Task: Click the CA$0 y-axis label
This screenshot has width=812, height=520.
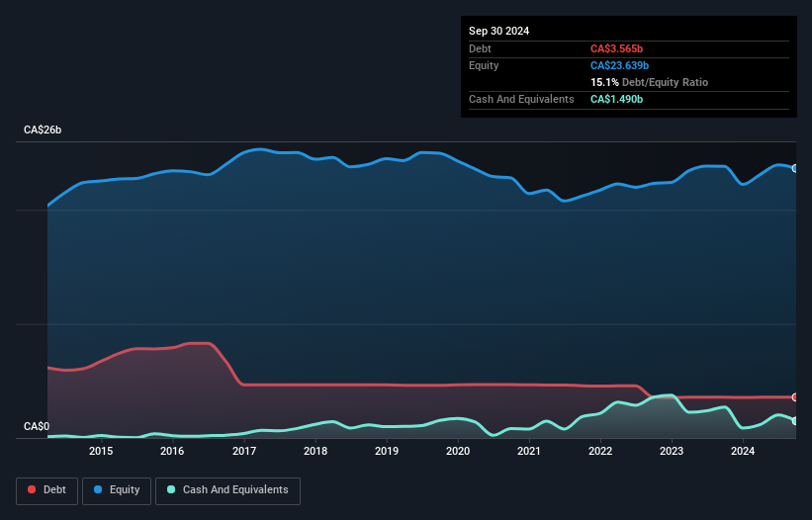Action: pos(37,426)
